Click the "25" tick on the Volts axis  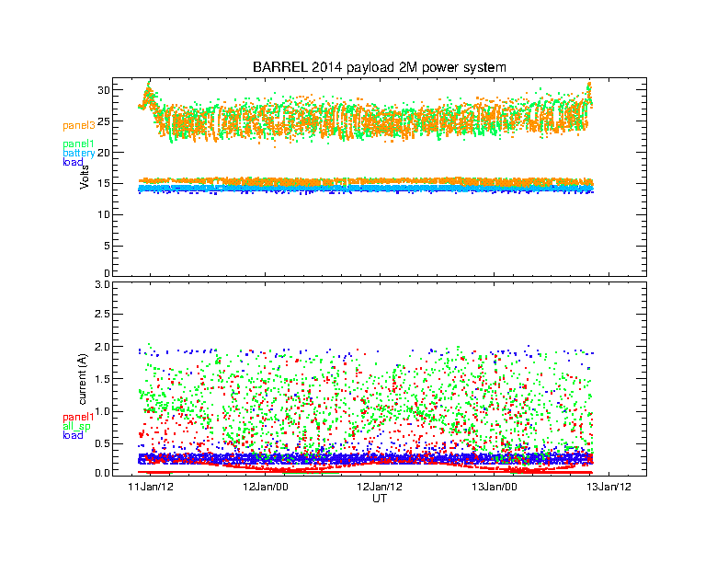[103, 121]
